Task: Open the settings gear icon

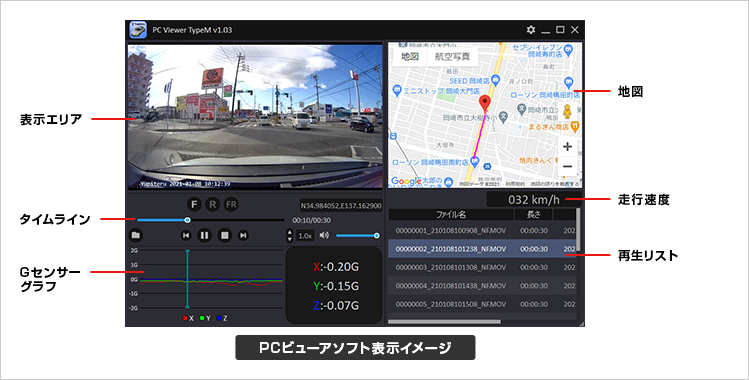Action: point(531,30)
